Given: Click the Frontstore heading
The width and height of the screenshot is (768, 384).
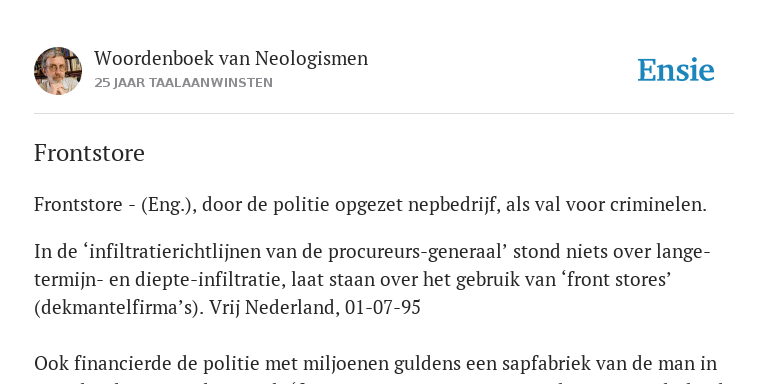Looking at the screenshot, I should pyautogui.click(x=89, y=153).
